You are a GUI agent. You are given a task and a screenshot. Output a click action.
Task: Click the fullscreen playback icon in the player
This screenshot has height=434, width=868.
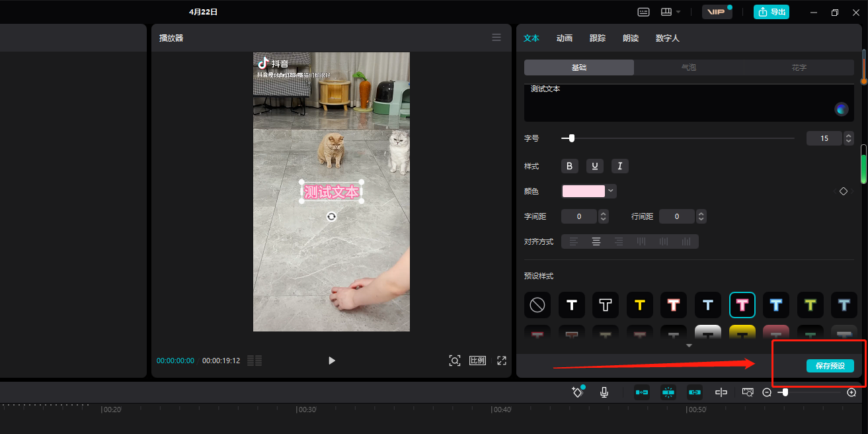tap(501, 361)
